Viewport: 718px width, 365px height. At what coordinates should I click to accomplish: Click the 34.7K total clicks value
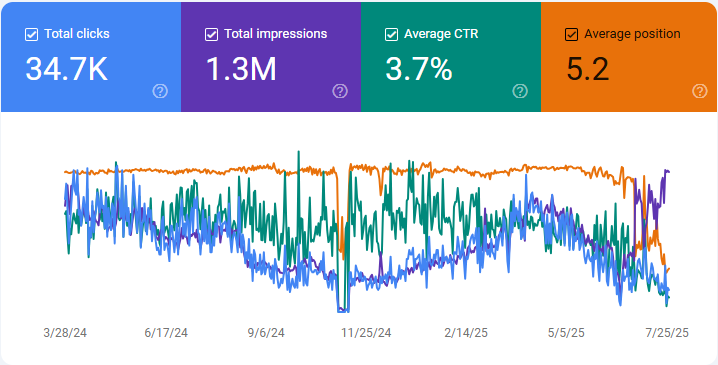(66, 69)
